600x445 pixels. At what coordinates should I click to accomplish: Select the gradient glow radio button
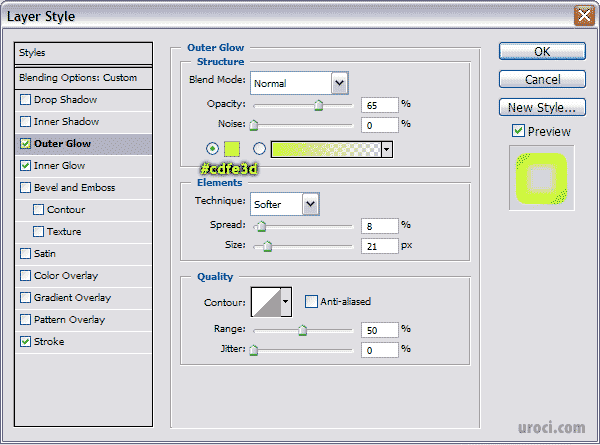(259, 148)
